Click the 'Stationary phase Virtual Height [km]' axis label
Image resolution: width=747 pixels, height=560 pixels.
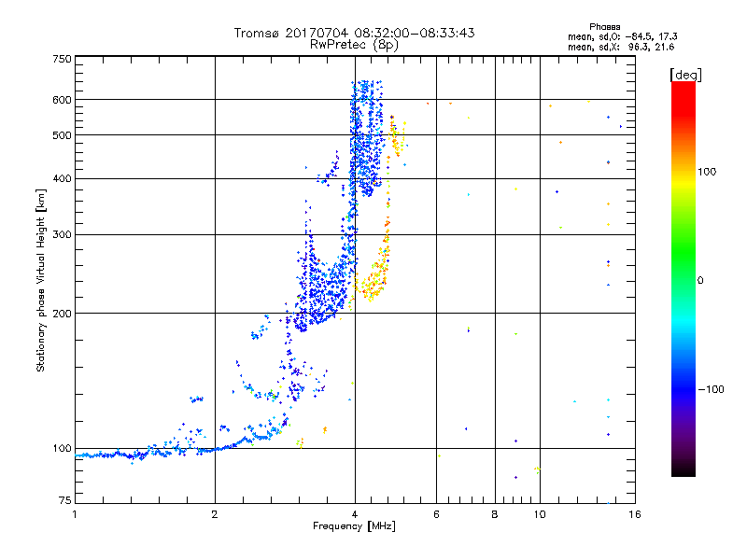pos(40,281)
